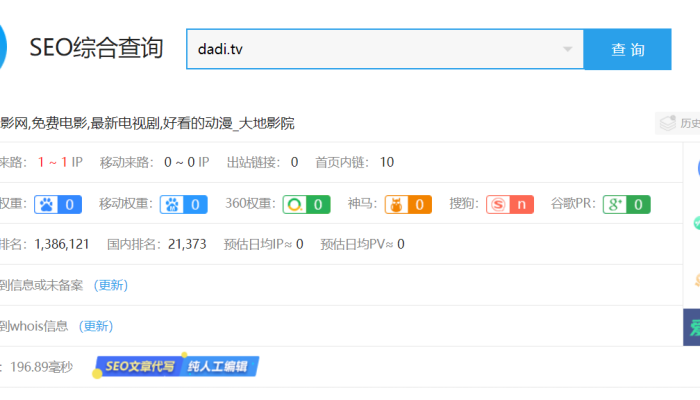Click 更新 link next to whois信息
700x400 pixels.
[96, 326]
